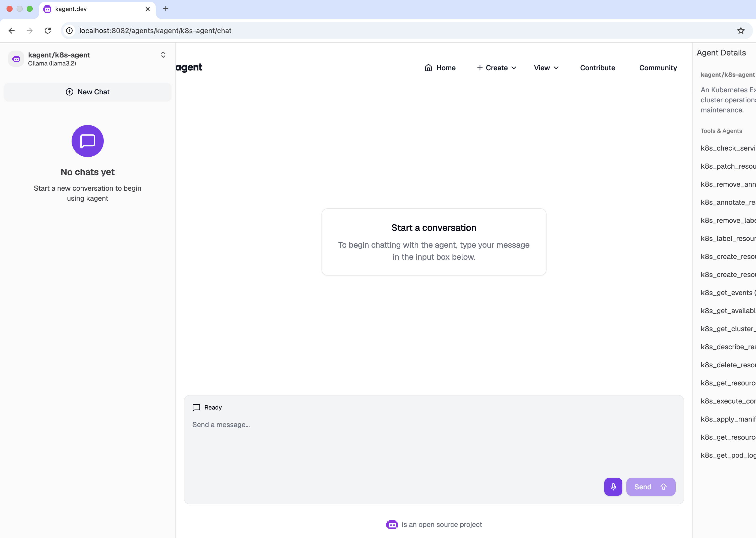Close the kagent.dev tab
This screenshot has height=538, width=756.
point(148,9)
